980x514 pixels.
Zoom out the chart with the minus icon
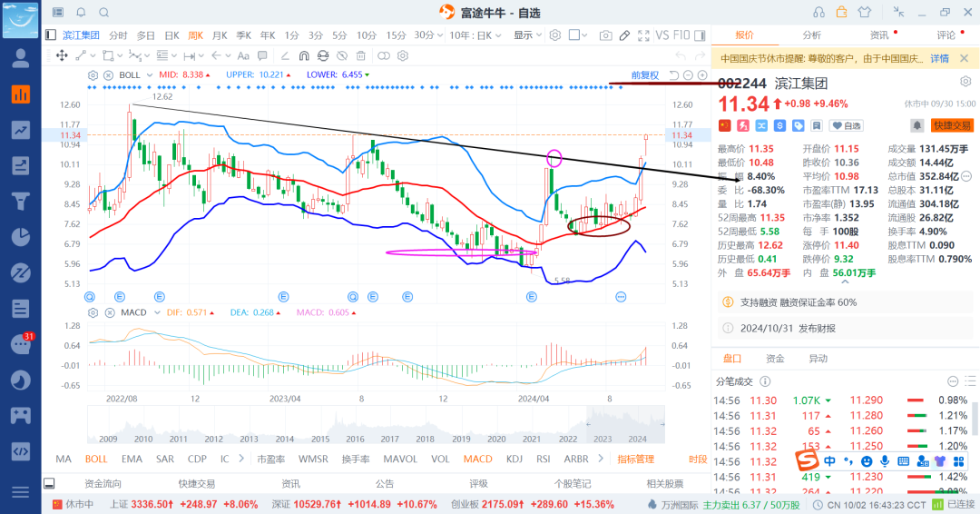pos(688,75)
